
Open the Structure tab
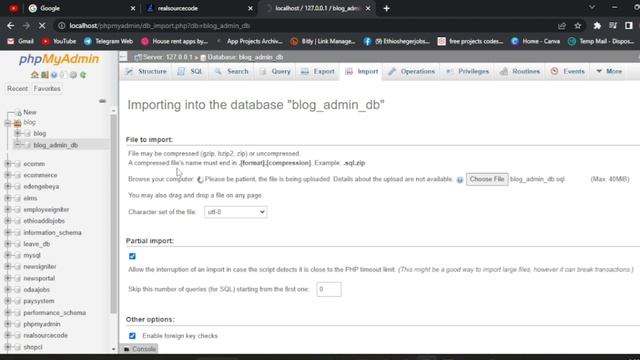(147, 71)
